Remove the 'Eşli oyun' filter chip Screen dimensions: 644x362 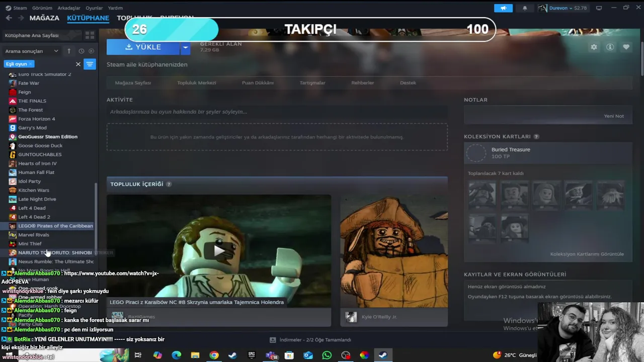(x=31, y=64)
